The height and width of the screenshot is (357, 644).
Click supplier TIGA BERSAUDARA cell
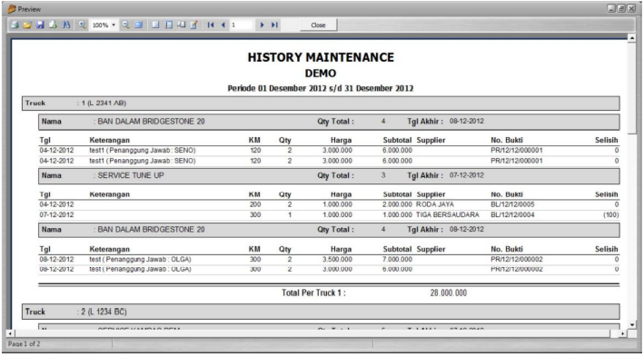[x=448, y=215]
